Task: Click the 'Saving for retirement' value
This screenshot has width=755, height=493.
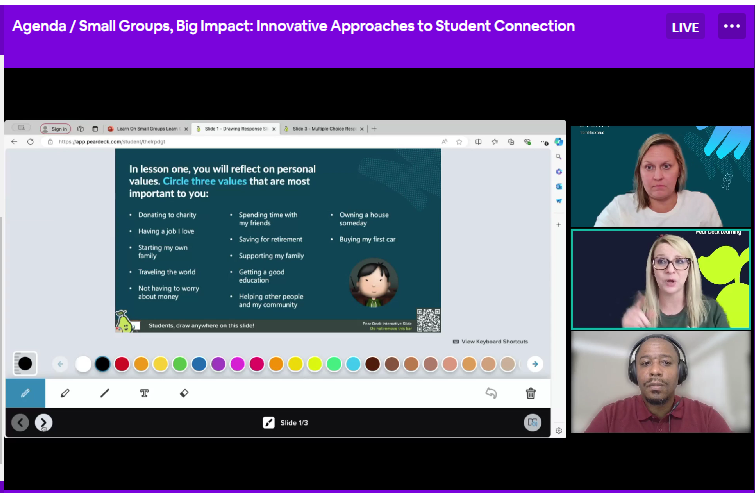Action: point(271,239)
